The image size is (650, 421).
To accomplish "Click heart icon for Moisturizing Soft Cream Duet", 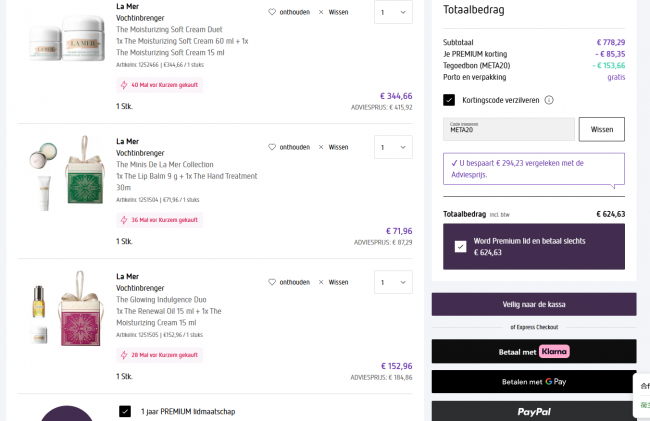I will [x=272, y=12].
